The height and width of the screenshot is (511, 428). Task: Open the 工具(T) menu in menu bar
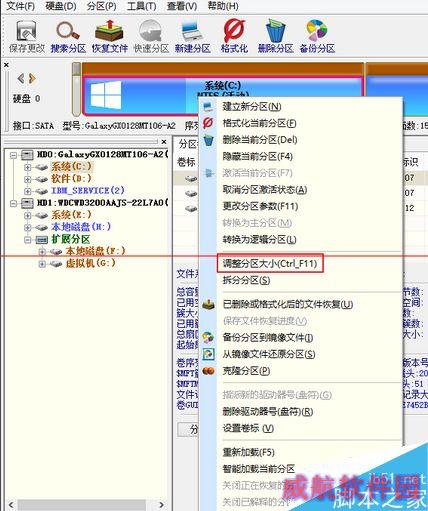click(141, 6)
